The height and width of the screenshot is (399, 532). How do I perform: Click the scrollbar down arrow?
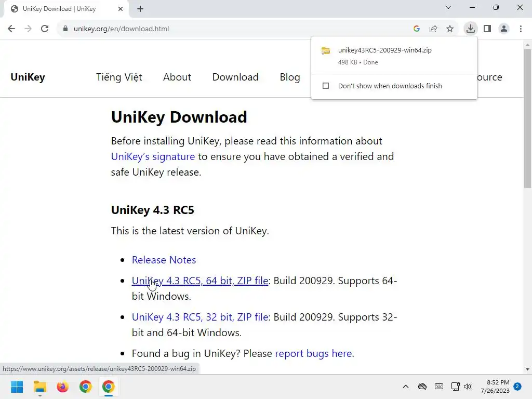click(x=527, y=369)
